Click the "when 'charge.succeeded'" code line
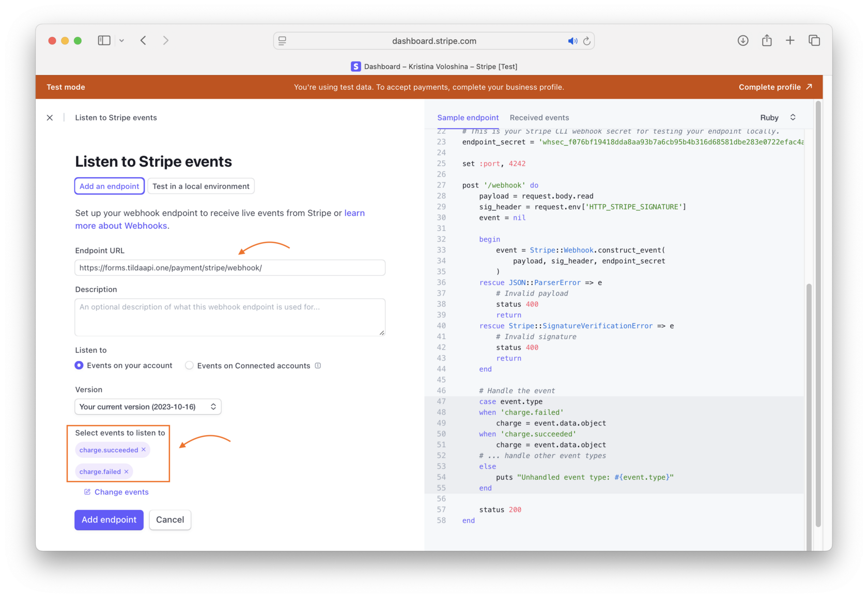This screenshot has width=868, height=598. [528, 434]
